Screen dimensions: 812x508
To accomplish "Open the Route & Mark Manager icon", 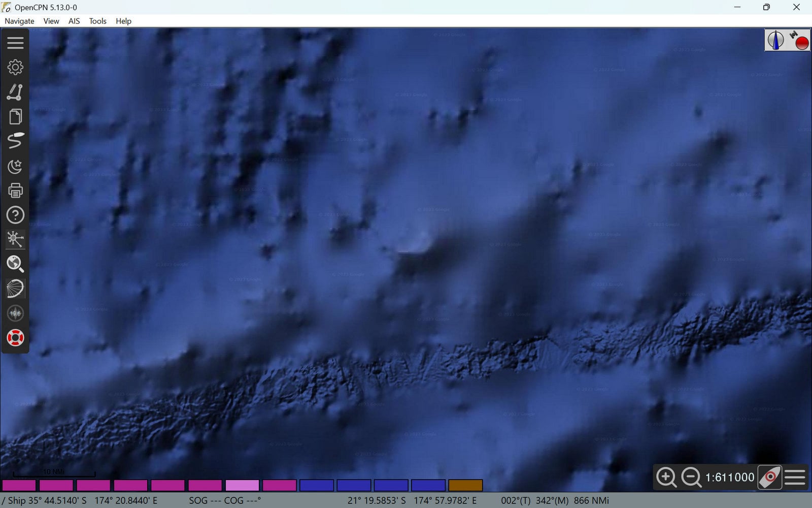I will 15,116.
